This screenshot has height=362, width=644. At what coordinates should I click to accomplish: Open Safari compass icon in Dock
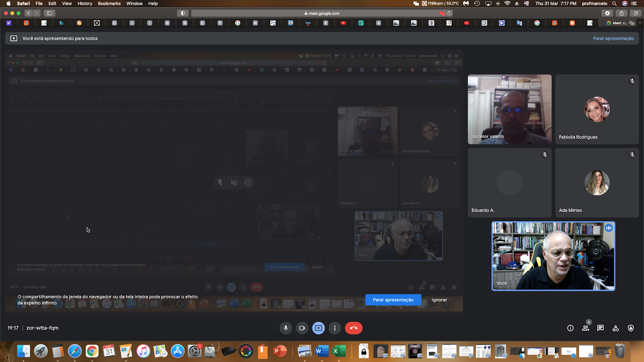[x=75, y=351]
